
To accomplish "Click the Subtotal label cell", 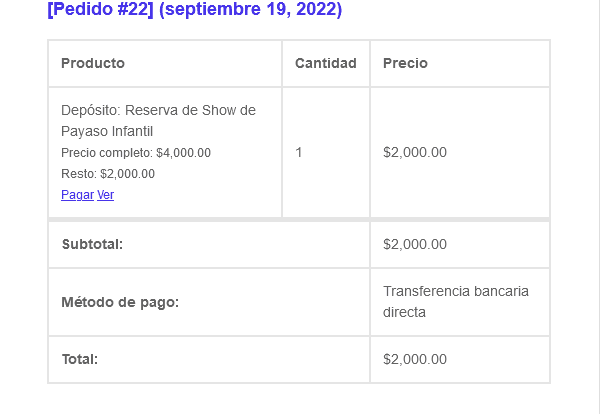I will click(x=92, y=244).
